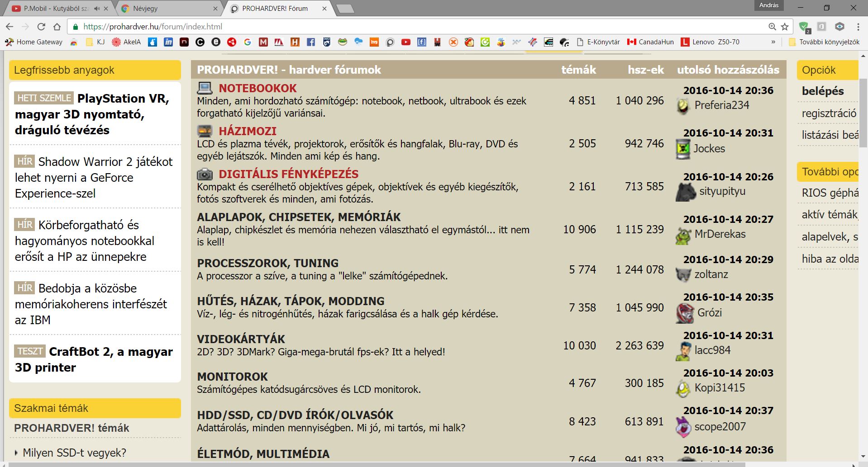Open the KJ bookmarks folder

95,42
